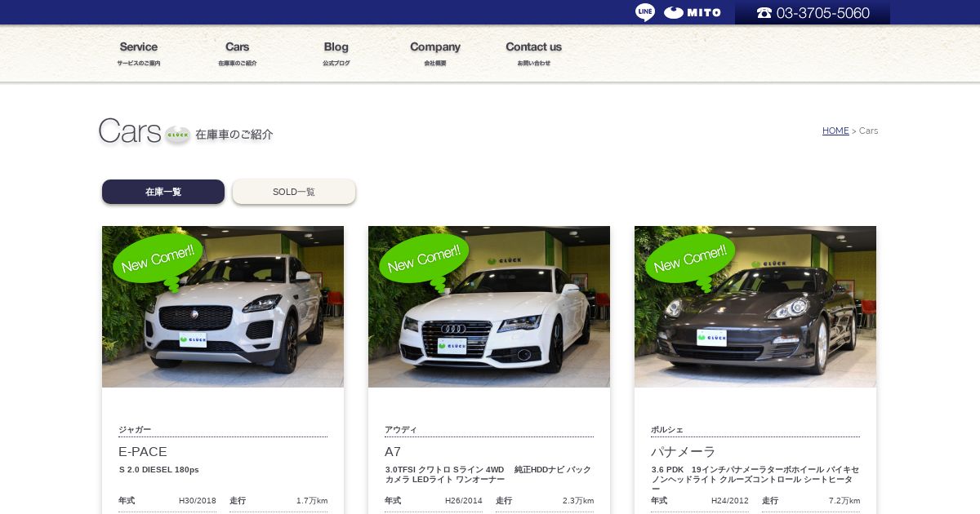Click the 3.0TFSI クワトロ description text
The width and height of the screenshot is (980, 514).
click(488, 475)
